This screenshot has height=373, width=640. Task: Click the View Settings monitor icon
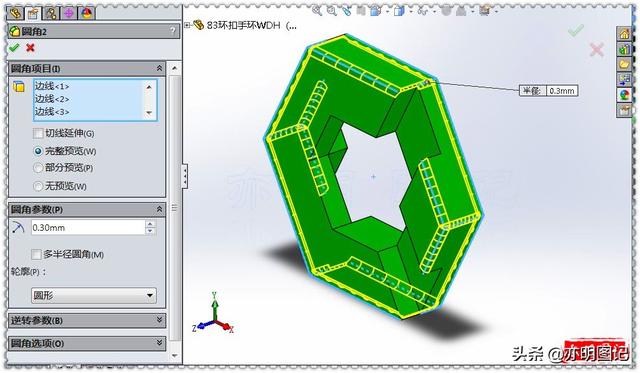484,11
